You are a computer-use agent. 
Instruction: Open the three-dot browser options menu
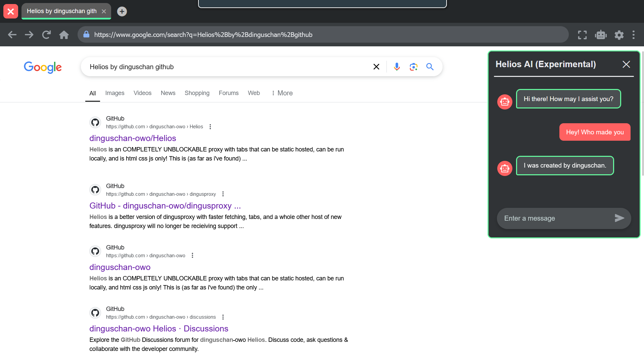pos(634,35)
